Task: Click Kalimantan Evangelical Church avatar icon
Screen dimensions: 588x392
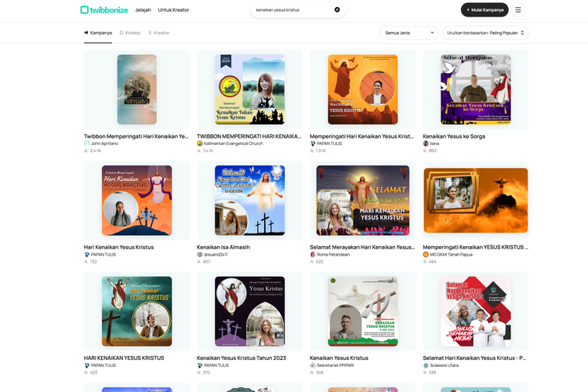Action: click(x=199, y=143)
